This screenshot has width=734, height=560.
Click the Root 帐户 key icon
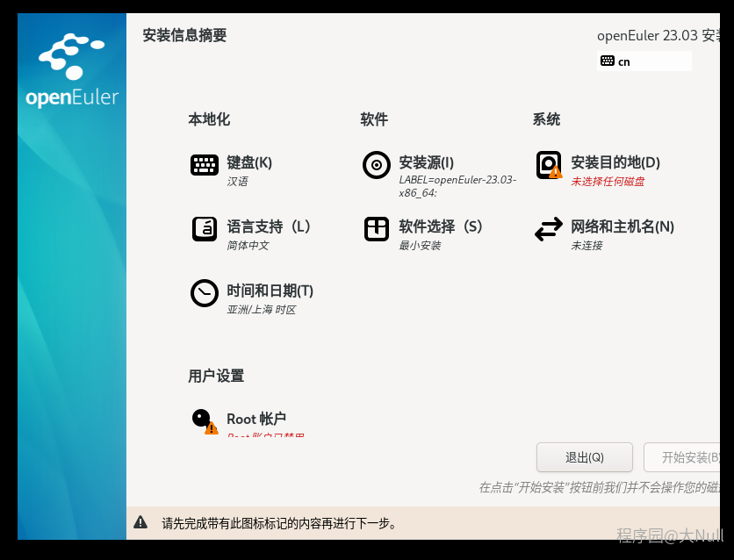204,420
